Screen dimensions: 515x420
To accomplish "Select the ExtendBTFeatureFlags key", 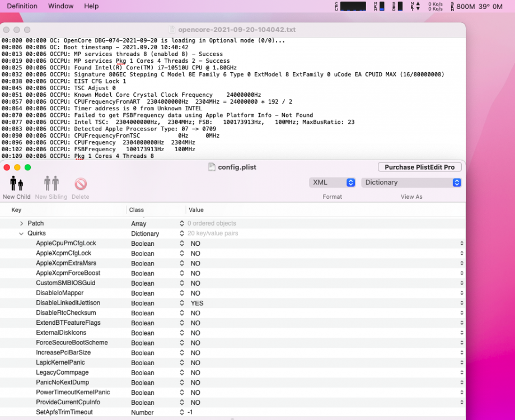I will [x=68, y=323].
